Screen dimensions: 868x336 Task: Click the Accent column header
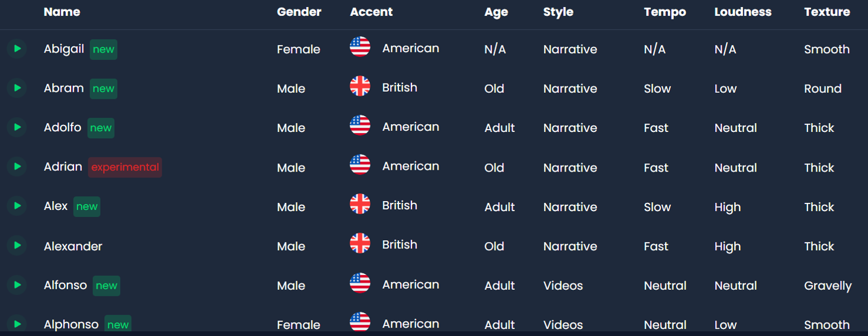(x=371, y=12)
